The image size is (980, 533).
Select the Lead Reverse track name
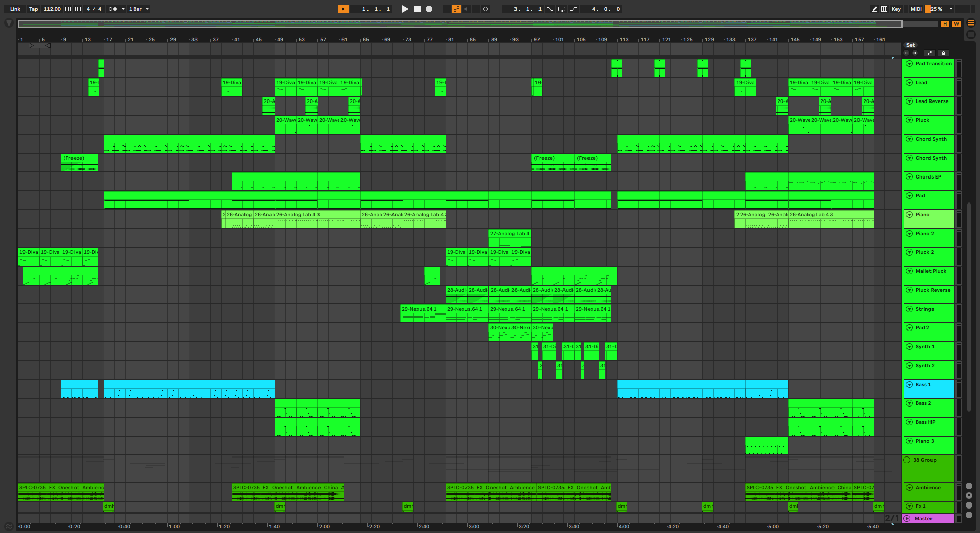[932, 101]
